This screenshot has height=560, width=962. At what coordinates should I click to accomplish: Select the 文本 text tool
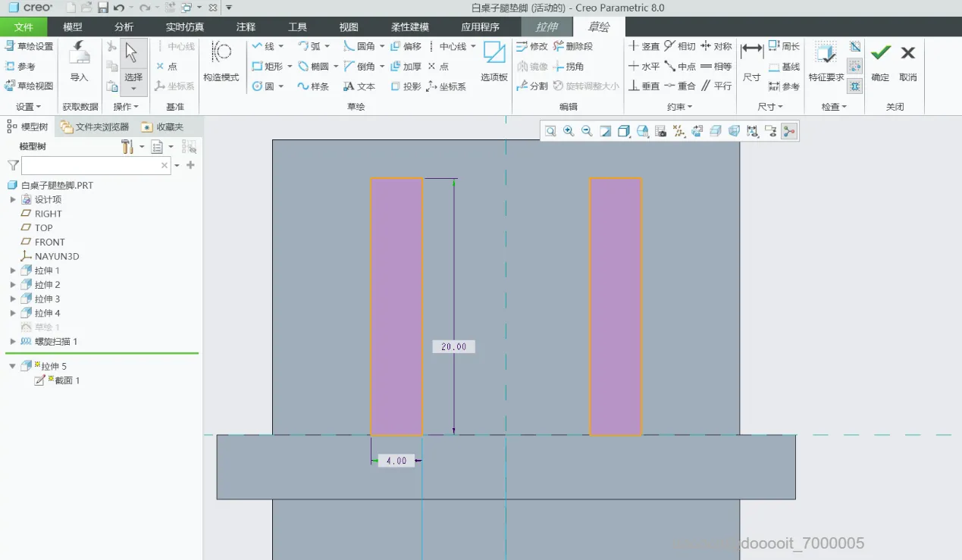tap(359, 86)
